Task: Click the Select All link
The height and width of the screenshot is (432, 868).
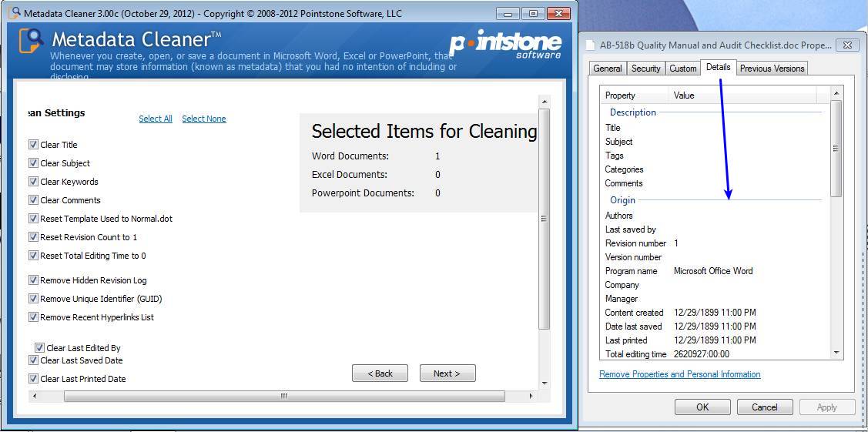Action: click(156, 119)
